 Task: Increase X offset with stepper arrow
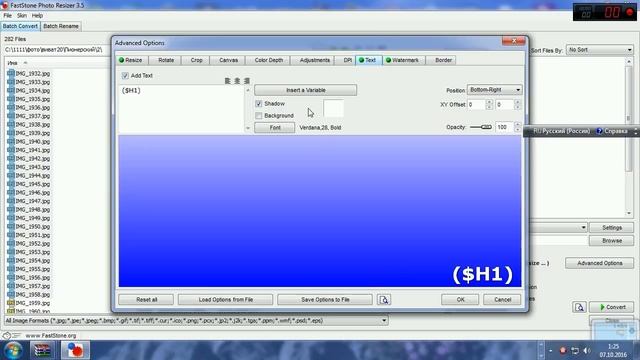click(x=489, y=102)
